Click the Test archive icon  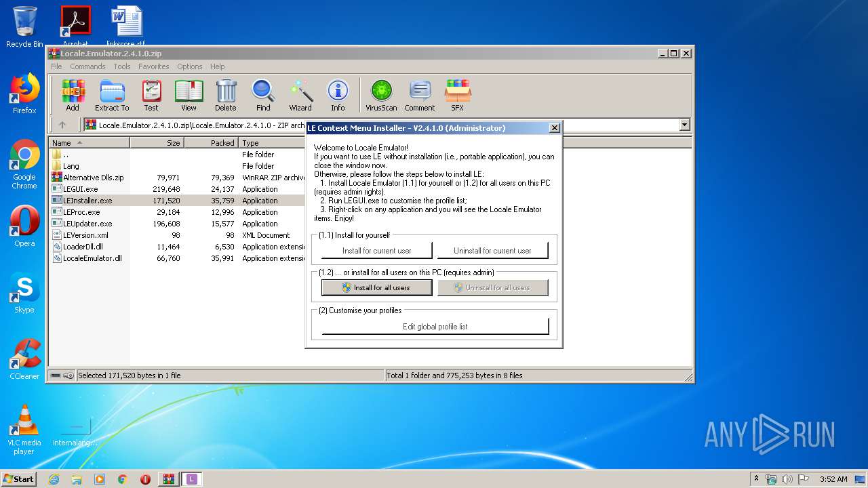(x=151, y=95)
